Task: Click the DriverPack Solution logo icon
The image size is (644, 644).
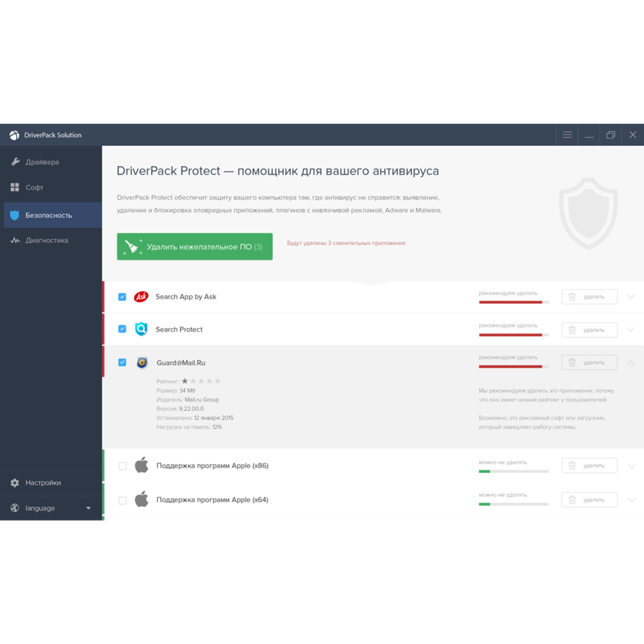Action: point(14,135)
